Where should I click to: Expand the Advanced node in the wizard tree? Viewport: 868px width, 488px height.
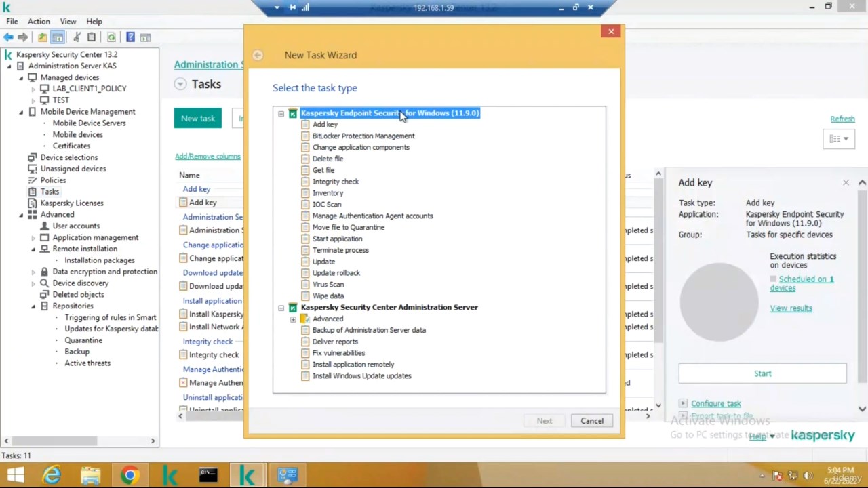[293, 319]
